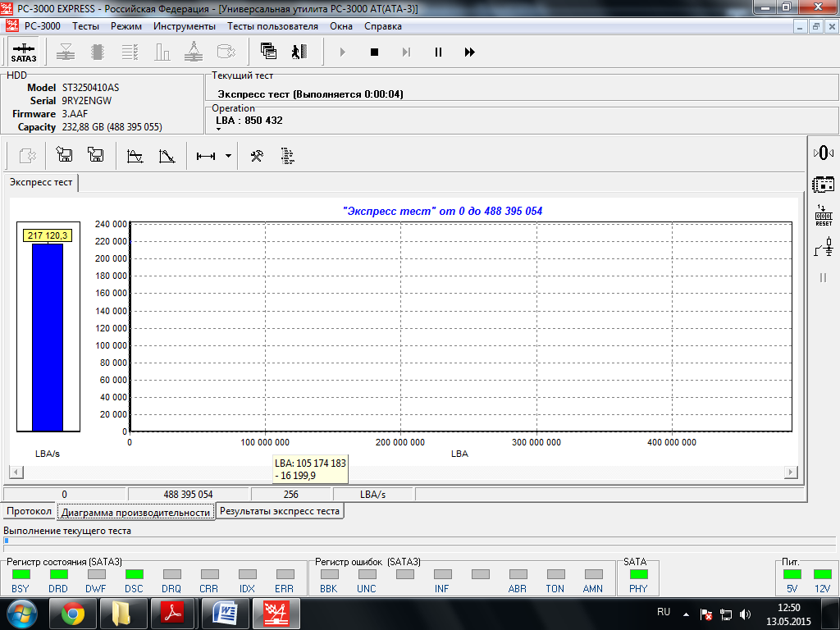Switch to Результаты экспресс теста tab
This screenshot has width=840, height=630.
(x=280, y=511)
